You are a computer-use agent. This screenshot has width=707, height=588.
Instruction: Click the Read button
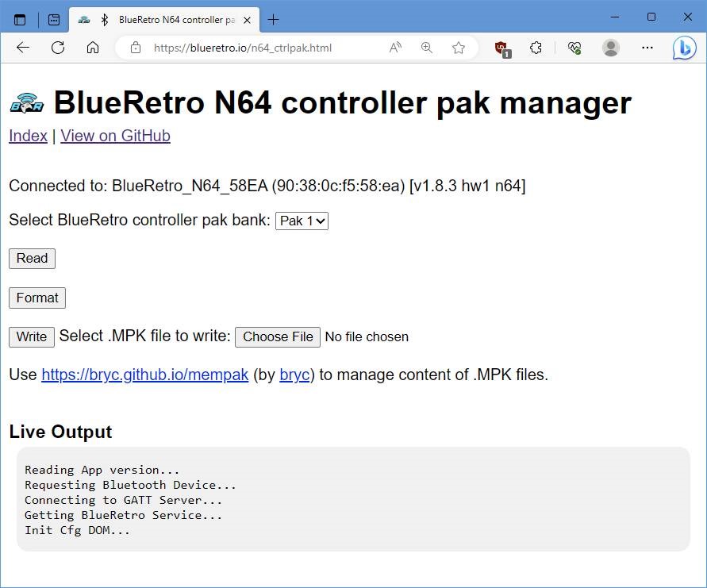(x=32, y=259)
